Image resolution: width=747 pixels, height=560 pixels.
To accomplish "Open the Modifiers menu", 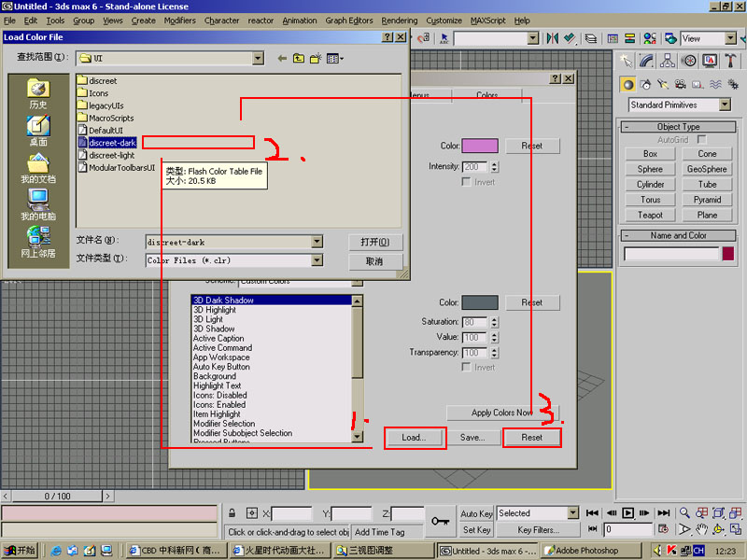I will tap(179, 21).
